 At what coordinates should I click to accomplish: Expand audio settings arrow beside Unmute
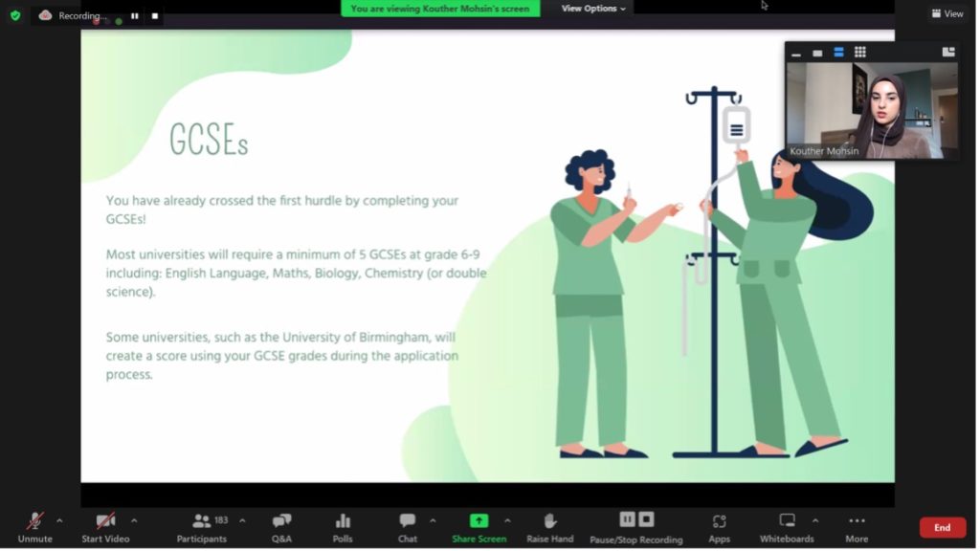click(x=59, y=520)
